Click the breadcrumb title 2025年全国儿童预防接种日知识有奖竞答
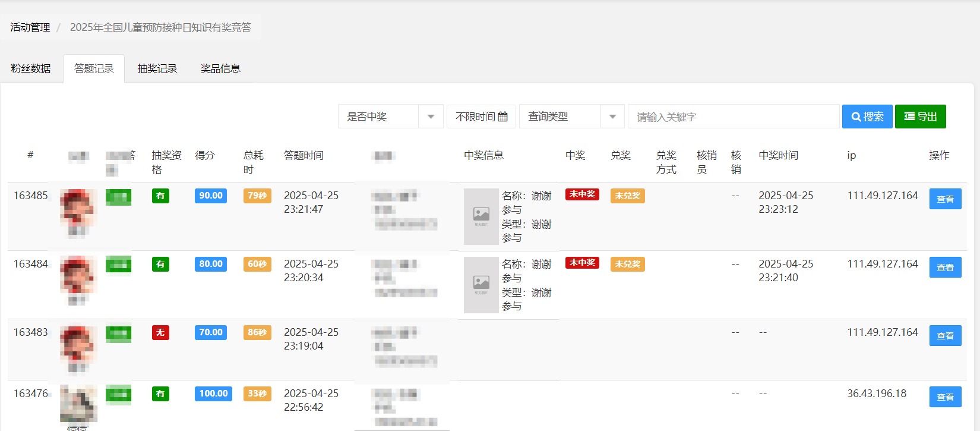980x431 pixels. [x=160, y=27]
